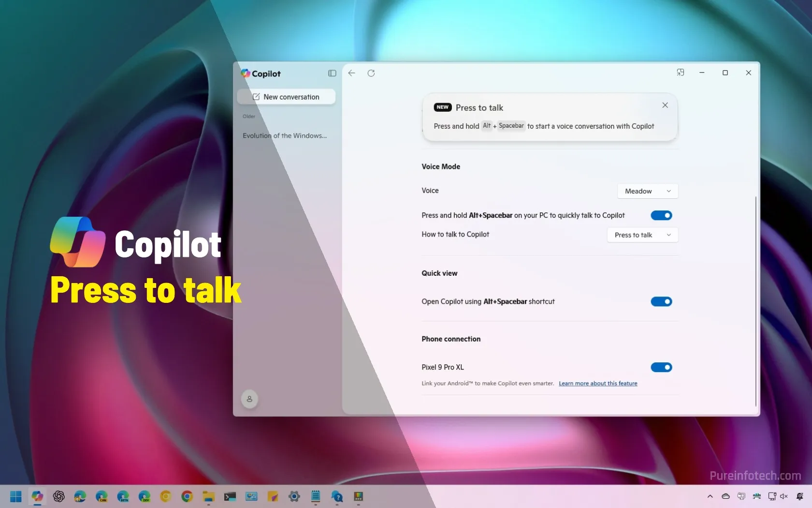Image resolution: width=812 pixels, height=508 pixels.
Task: Open the locked-screens tray icon
Action: pos(741,496)
